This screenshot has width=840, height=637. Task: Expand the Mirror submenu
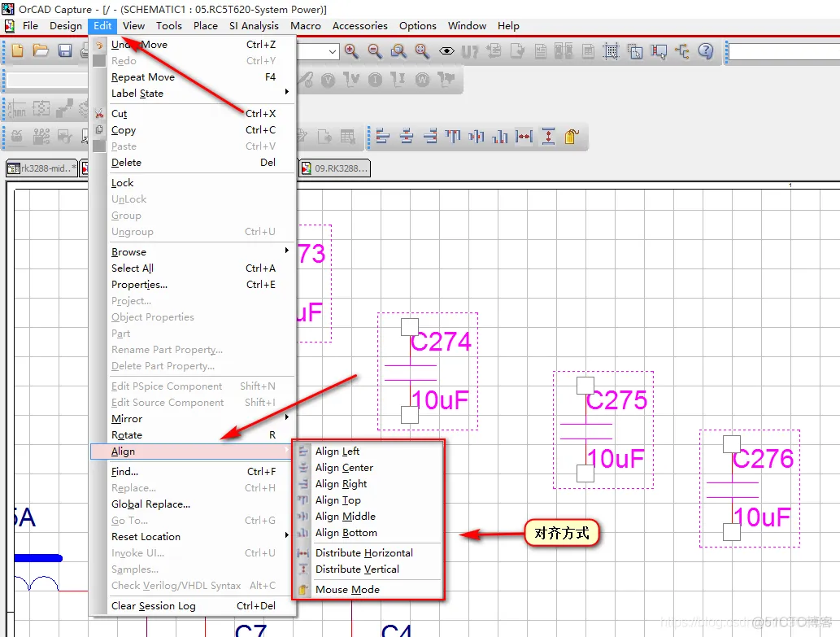coord(193,418)
